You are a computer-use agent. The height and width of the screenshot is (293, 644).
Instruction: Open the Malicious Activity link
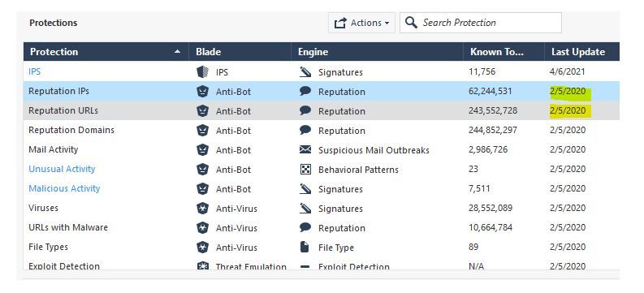pos(64,189)
